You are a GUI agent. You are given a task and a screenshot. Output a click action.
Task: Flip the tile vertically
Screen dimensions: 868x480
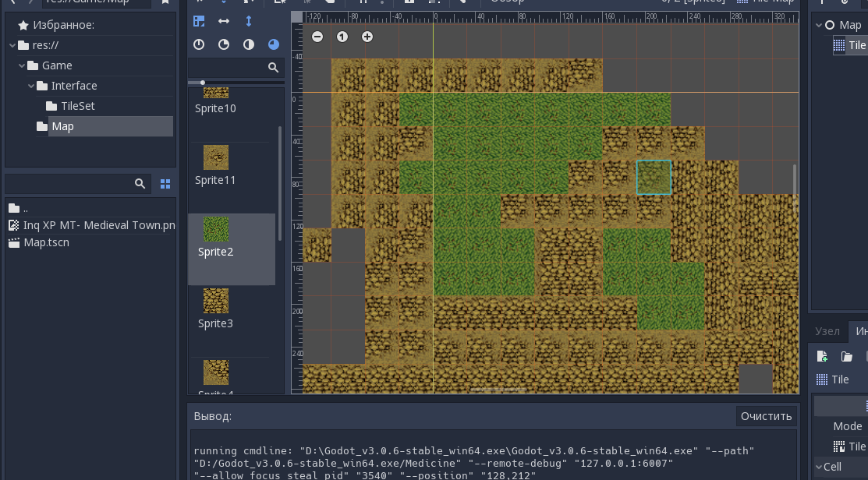[x=249, y=21]
